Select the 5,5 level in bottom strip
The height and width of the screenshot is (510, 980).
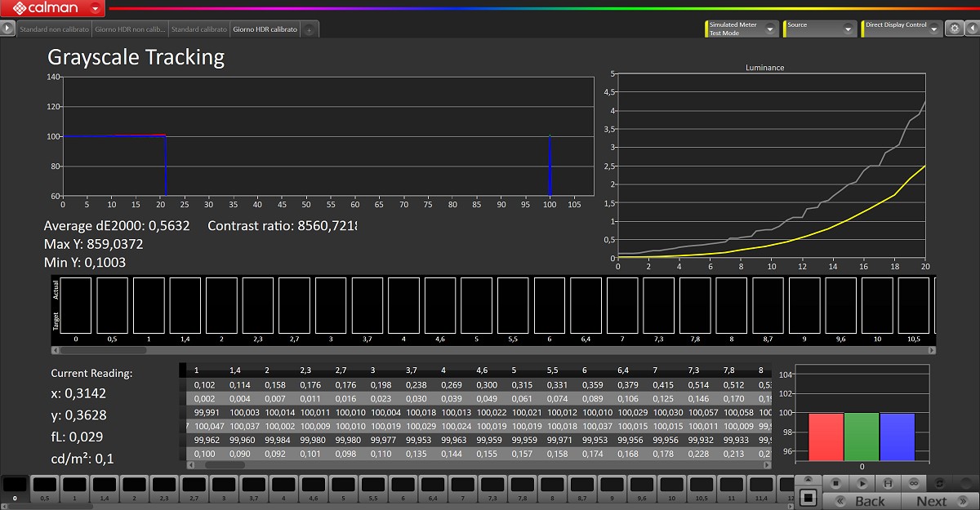point(374,489)
